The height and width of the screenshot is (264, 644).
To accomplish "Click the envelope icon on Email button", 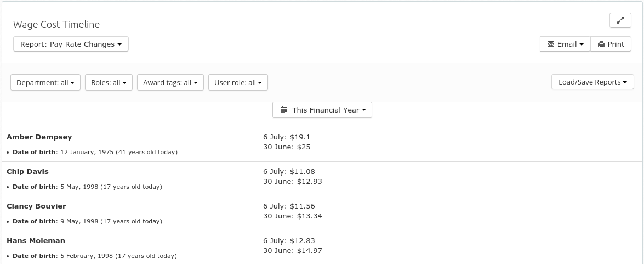I will [551, 44].
